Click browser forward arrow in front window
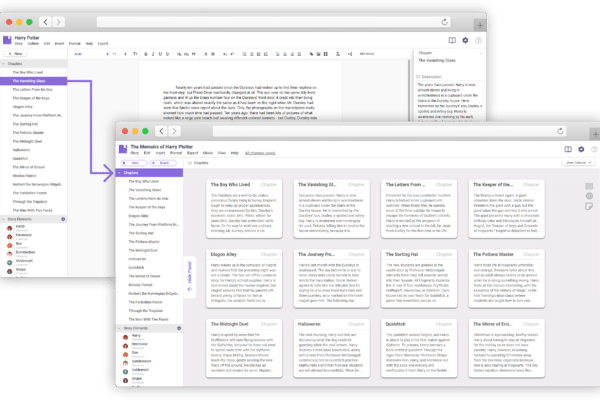 [174, 131]
